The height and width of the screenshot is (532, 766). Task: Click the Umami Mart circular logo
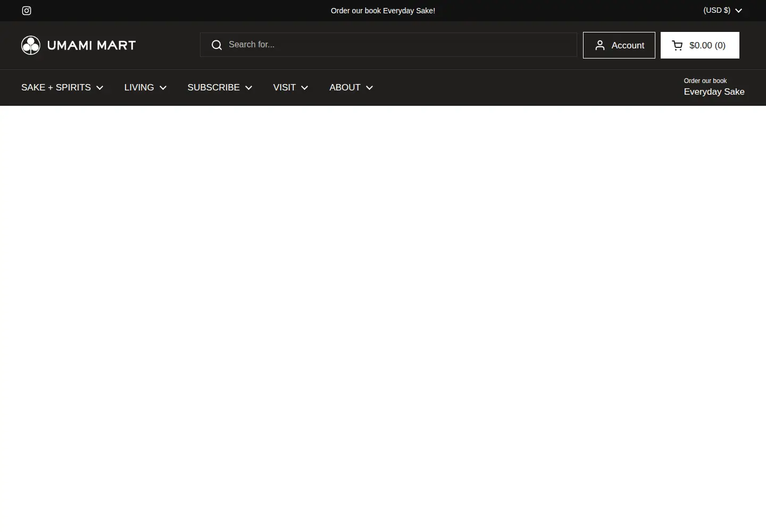click(31, 45)
